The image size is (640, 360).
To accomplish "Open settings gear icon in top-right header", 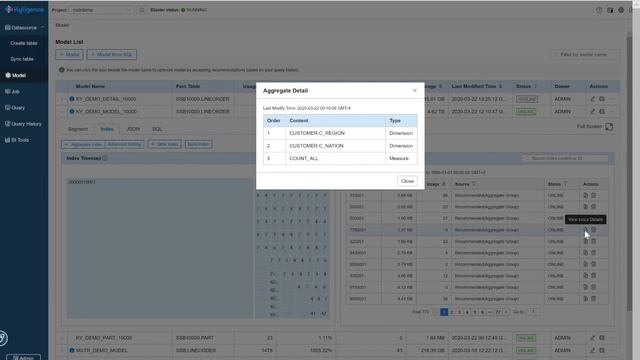I will (x=621, y=10).
